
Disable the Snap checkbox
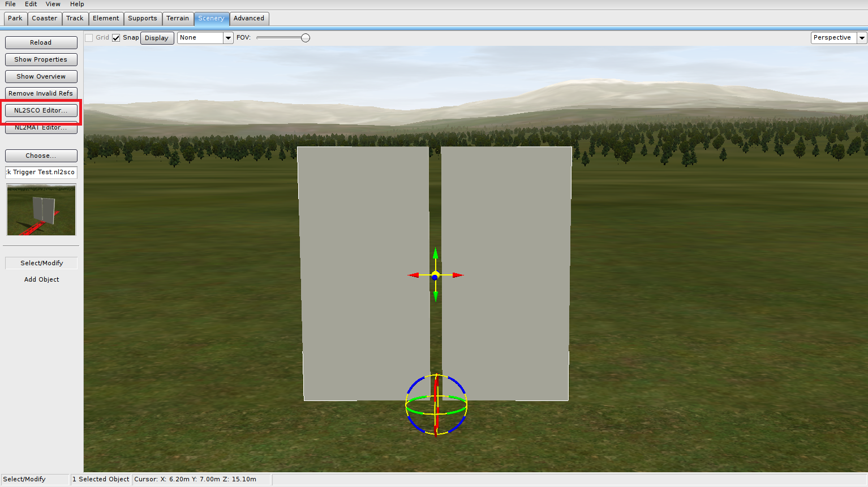point(116,38)
